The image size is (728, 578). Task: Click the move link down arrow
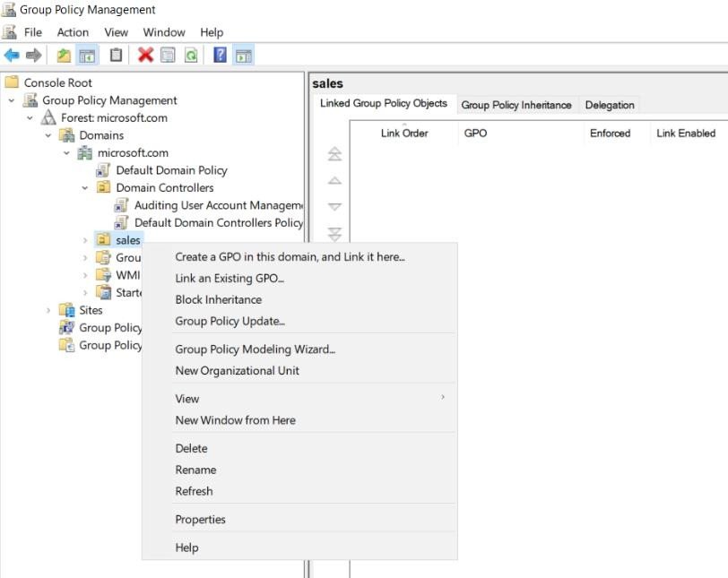click(x=334, y=206)
